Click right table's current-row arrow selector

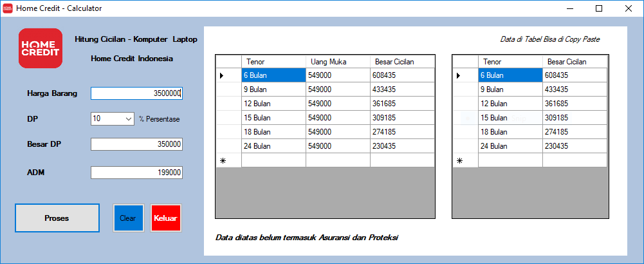pos(465,75)
